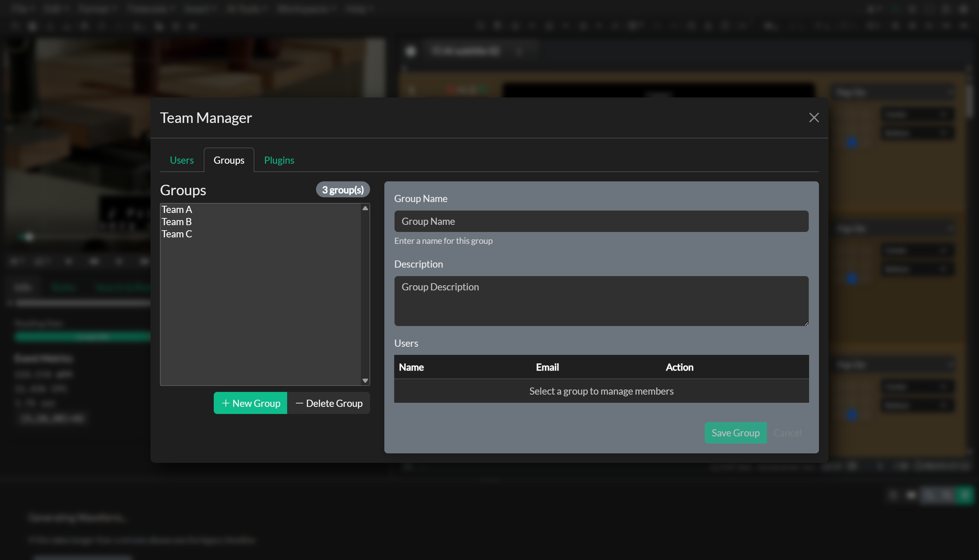The height and width of the screenshot is (560, 979).
Task: Click the resize handle of Group Description
Action: (x=806, y=324)
